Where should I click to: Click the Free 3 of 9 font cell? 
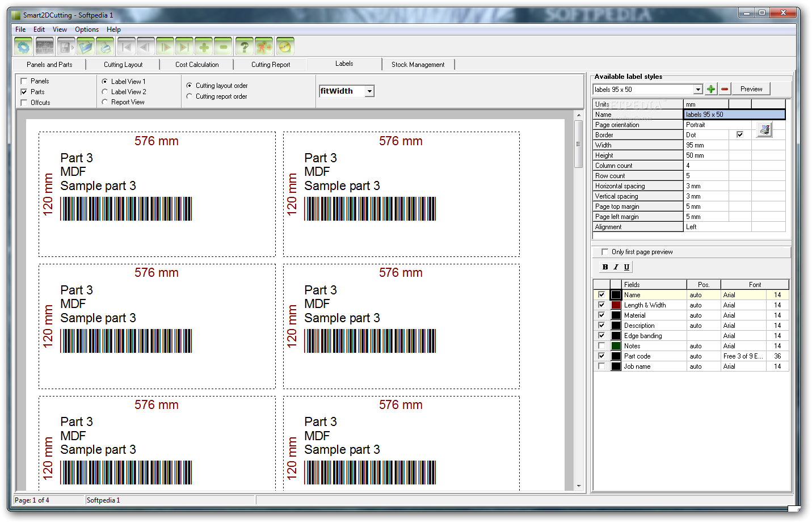pos(743,356)
